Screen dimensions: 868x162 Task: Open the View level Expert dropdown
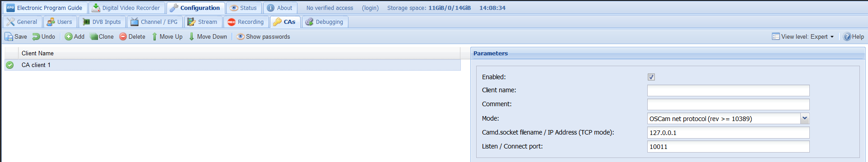point(803,37)
